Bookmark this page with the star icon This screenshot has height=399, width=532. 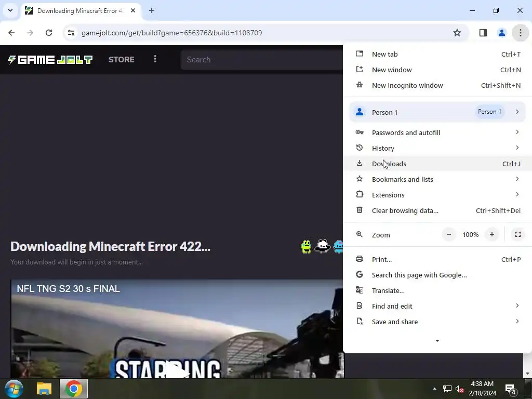457,33
